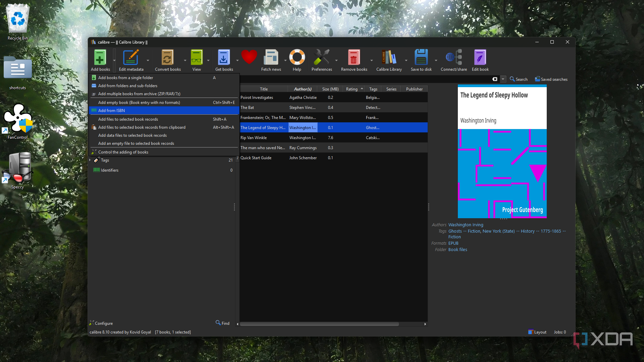644x362 pixels.
Task: Open Saved searches
Action: 551,79
